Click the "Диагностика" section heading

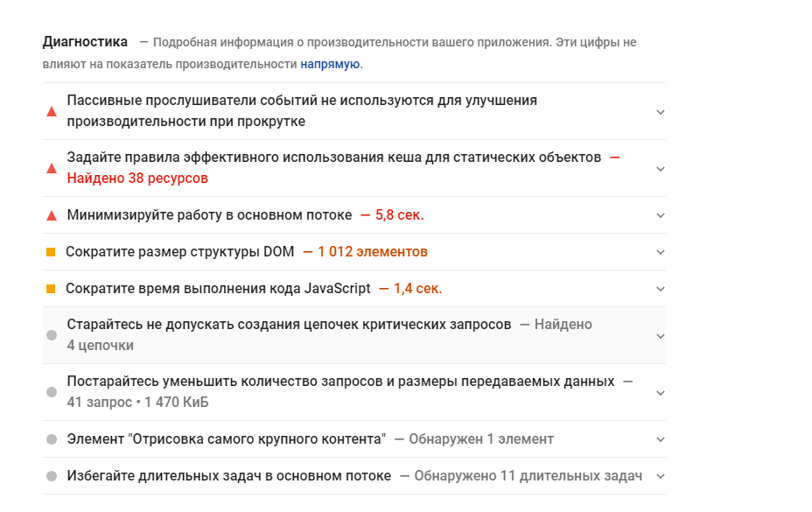[85, 42]
